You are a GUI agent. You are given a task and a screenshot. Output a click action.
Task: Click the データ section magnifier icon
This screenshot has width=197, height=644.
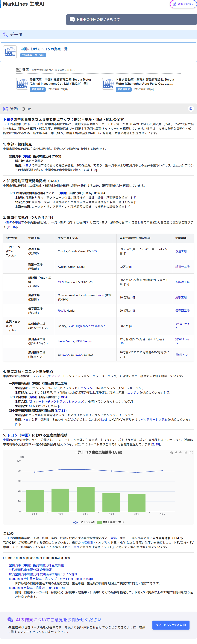click(5, 35)
